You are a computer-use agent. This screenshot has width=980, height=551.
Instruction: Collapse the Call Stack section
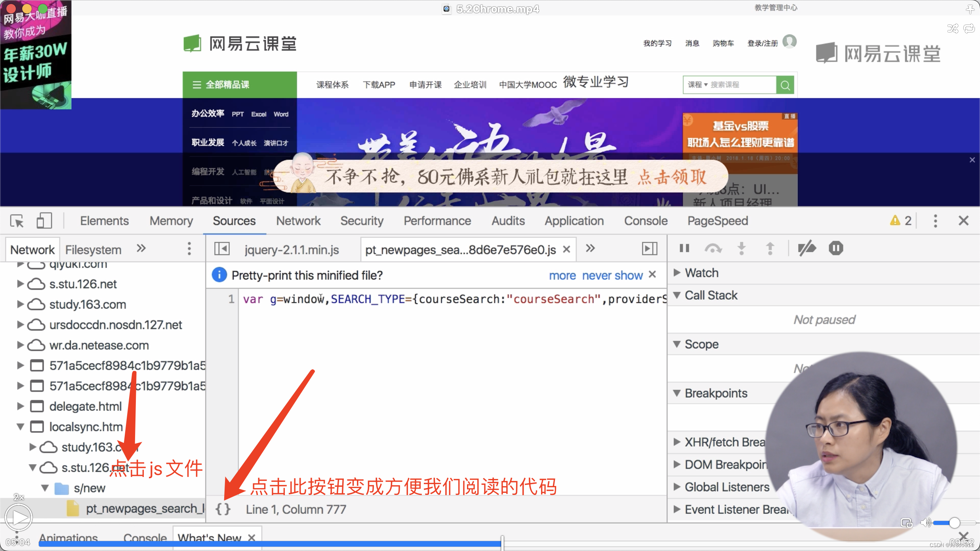click(x=677, y=295)
